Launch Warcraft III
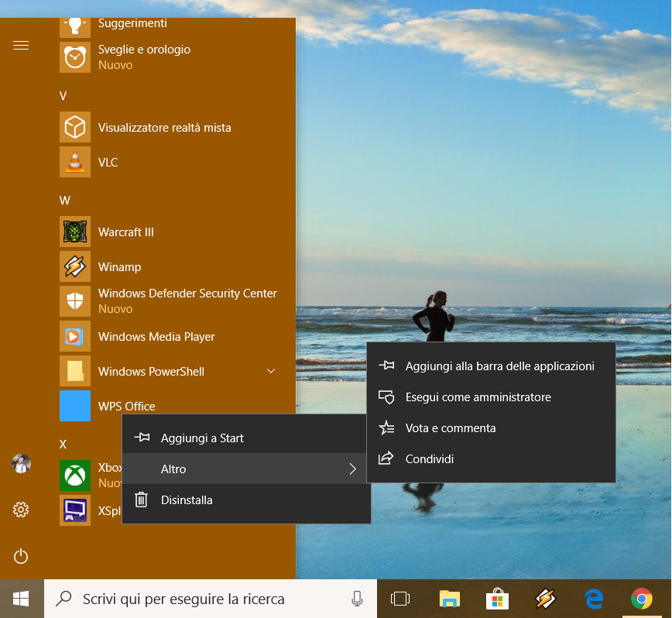 [x=126, y=232]
